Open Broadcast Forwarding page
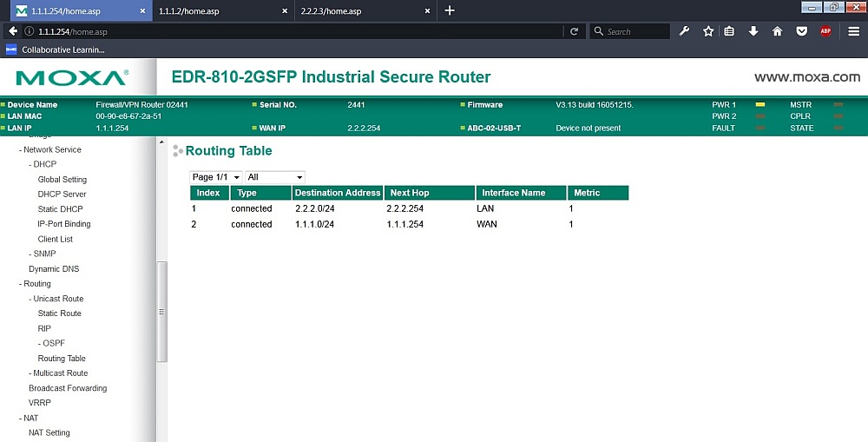The height and width of the screenshot is (442, 868). [68, 388]
